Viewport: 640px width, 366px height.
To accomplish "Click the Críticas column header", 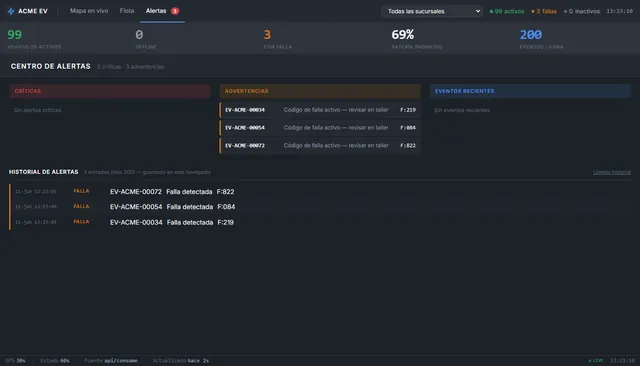I will (110, 91).
